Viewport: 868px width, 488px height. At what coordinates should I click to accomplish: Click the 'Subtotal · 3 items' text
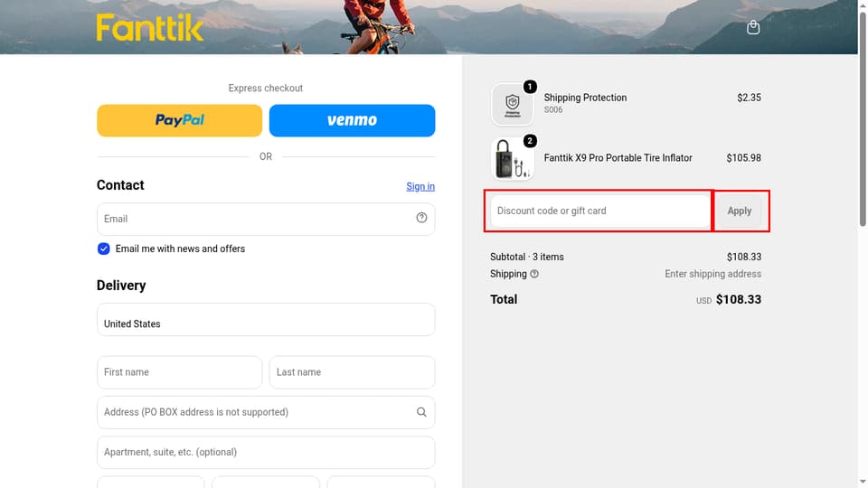point(527,257)
